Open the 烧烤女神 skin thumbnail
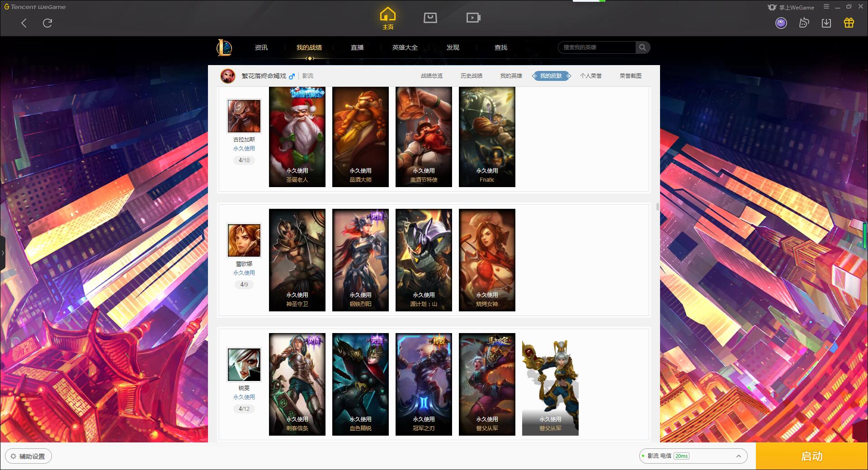868x470 pixels. pos(487,260)
